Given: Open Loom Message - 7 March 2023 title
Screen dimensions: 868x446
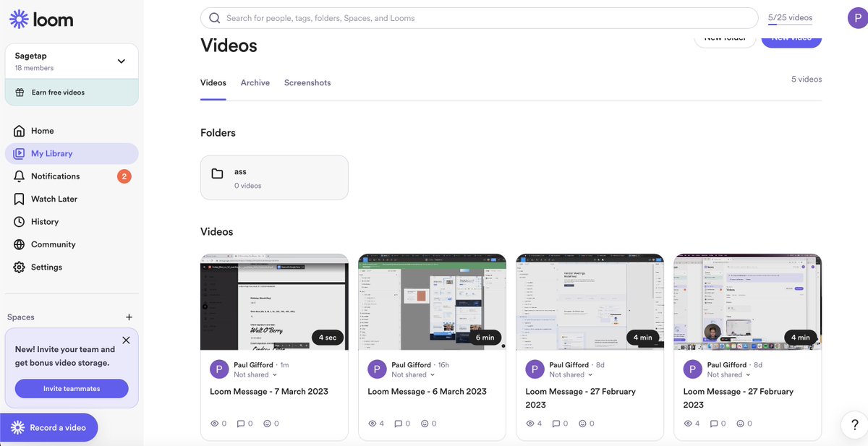Looking at the screenshot, I should coord(269,392).
